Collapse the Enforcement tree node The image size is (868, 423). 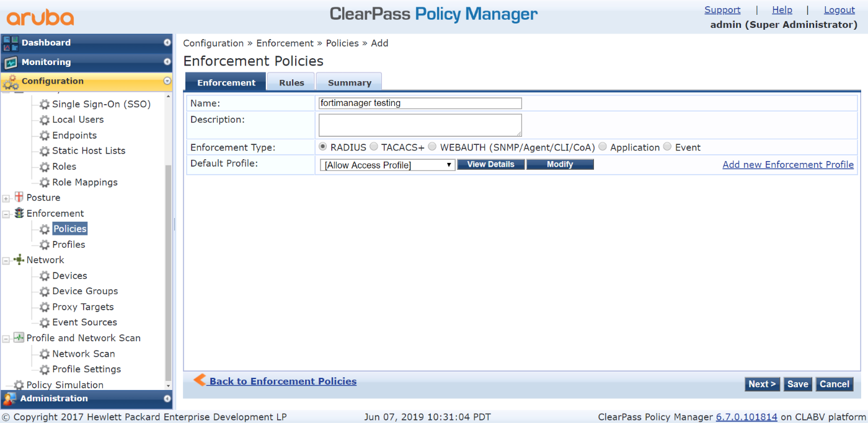pyautogui.click(x=6, y=214)
